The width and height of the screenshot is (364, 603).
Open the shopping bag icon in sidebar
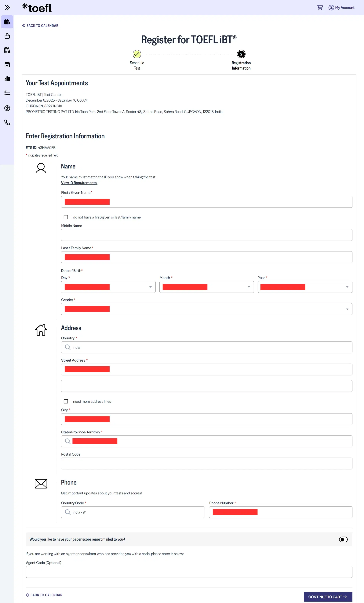point(7,36)
